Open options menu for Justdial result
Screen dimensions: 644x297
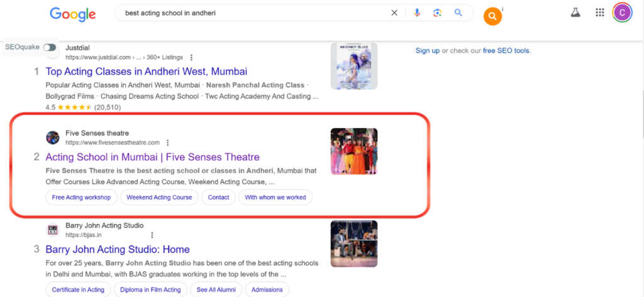(x=191, y=57)
